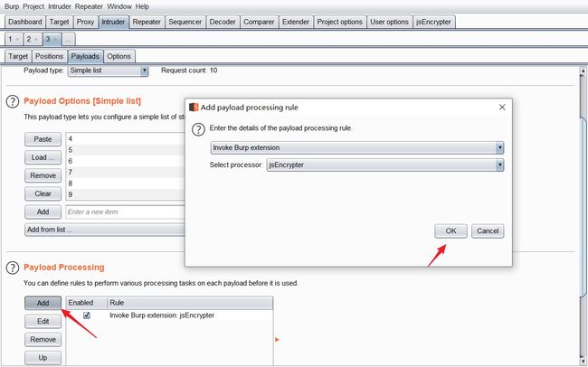Image resolution: width=588 pixels, height=367 pixels.
Task: Go to the Sequencer tab
Action: pyautogui.click(x=185, y=22)
